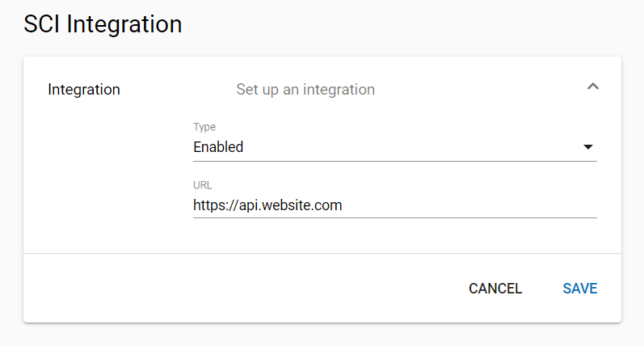Collapse the Integration panel with the chevron

592,86
